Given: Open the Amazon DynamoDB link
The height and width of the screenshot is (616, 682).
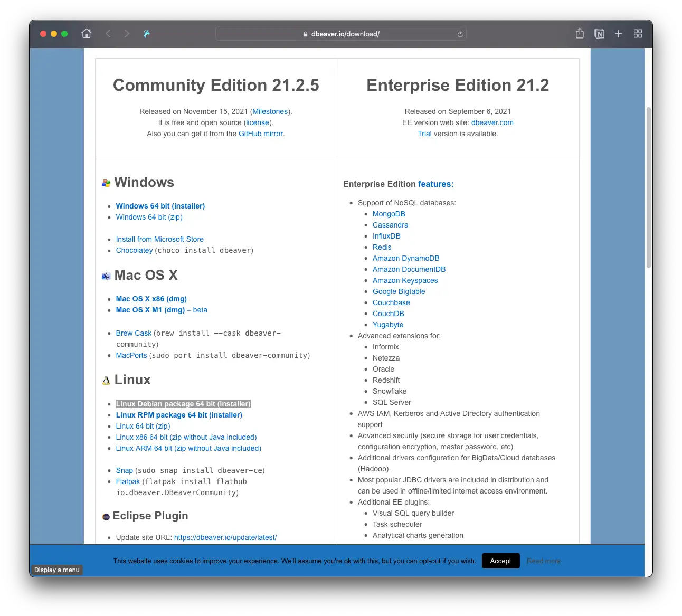Looking at the screenshot, I should coord(406,258).
